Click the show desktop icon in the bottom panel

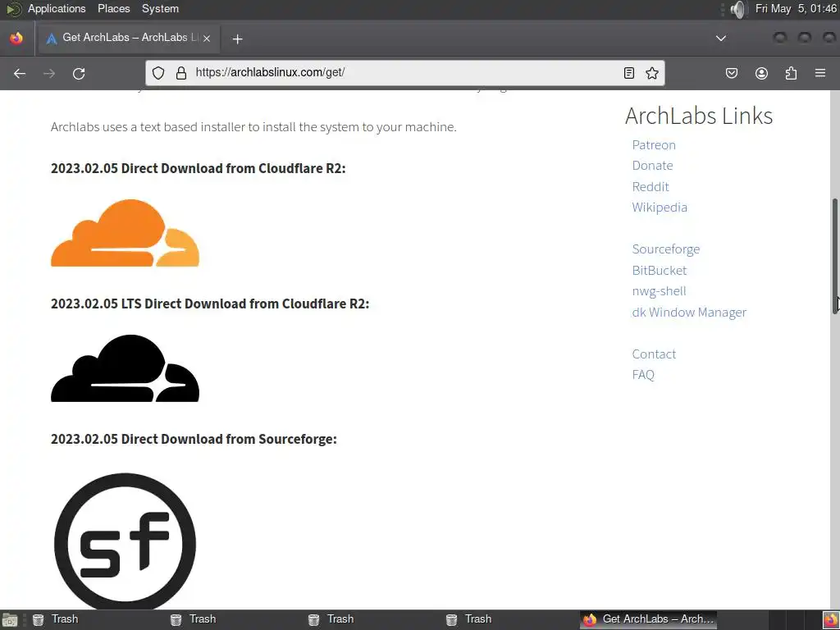pos(9,620)
